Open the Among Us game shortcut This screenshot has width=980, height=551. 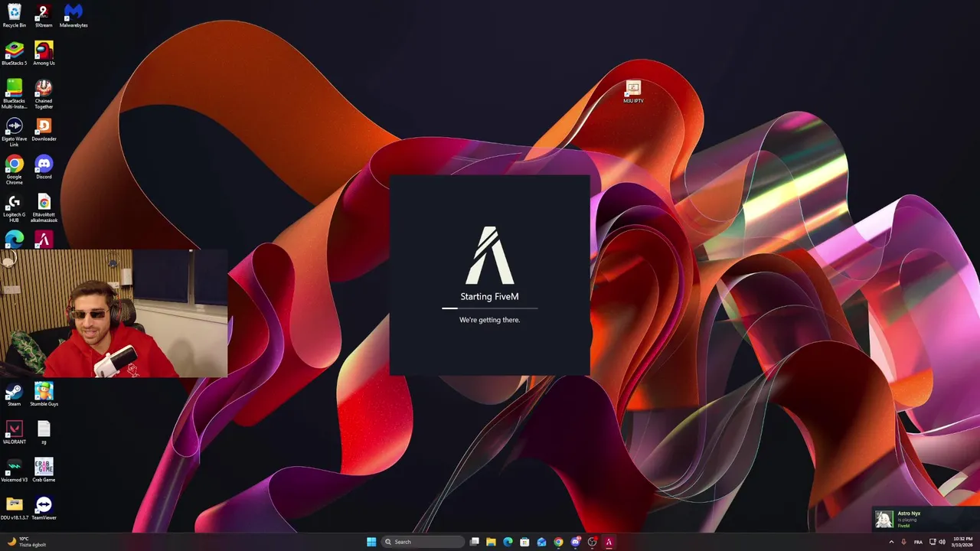pos(44,53)
